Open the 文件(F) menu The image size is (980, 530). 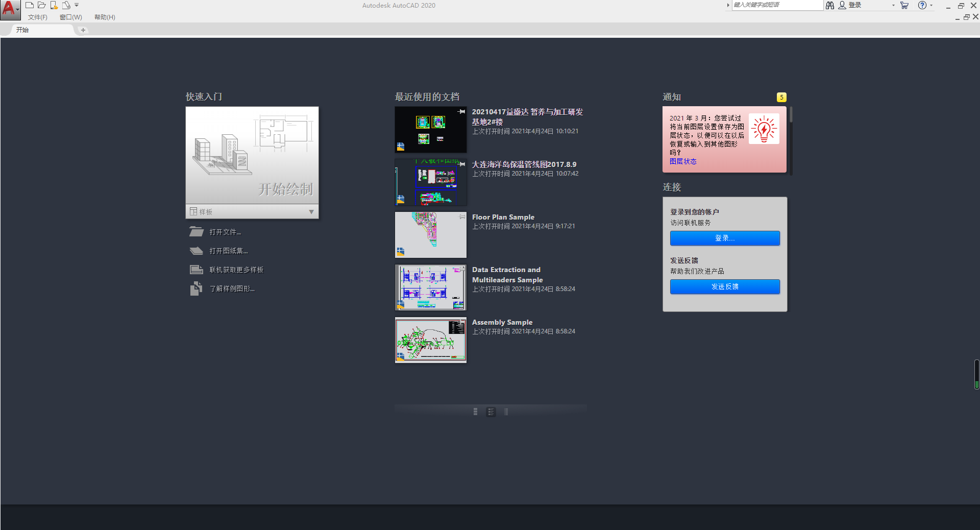click(38, 17)
